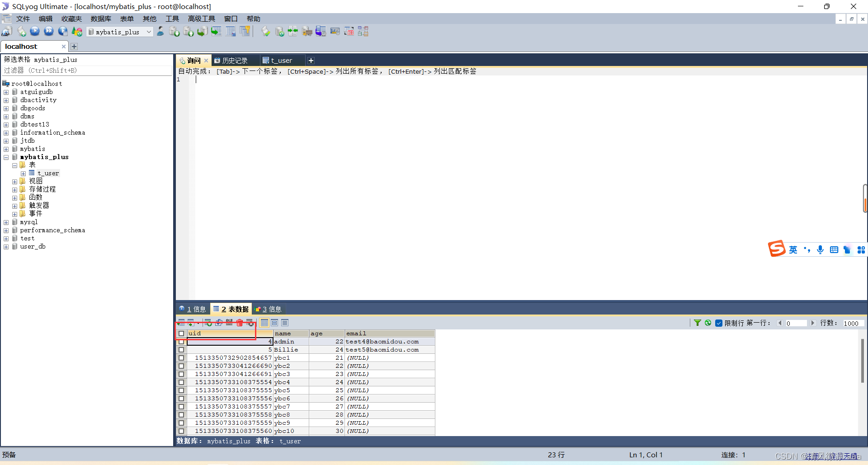Add a new query tab with plus button
The image size is (868, 465).
click(311, 61)
